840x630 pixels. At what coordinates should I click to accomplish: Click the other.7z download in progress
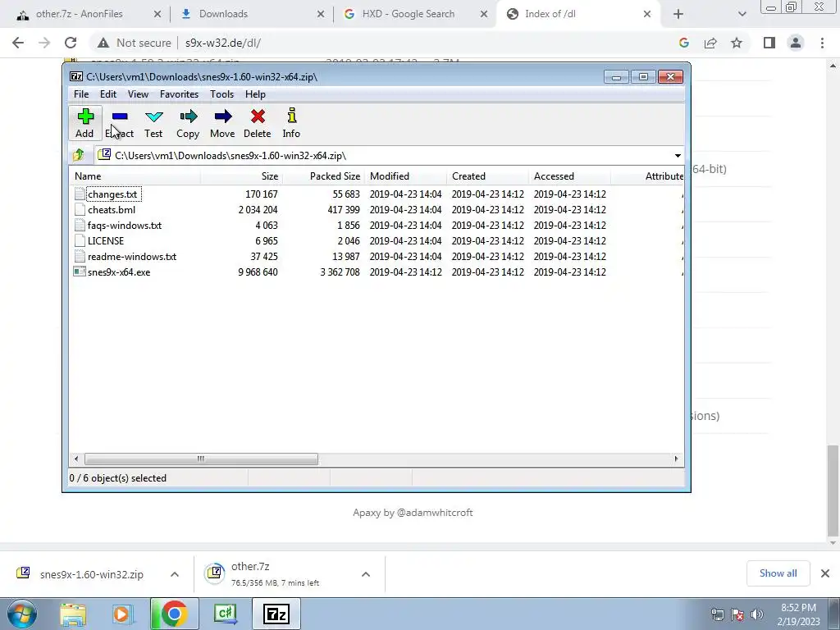pyautogui.click(x=276, y=574)
